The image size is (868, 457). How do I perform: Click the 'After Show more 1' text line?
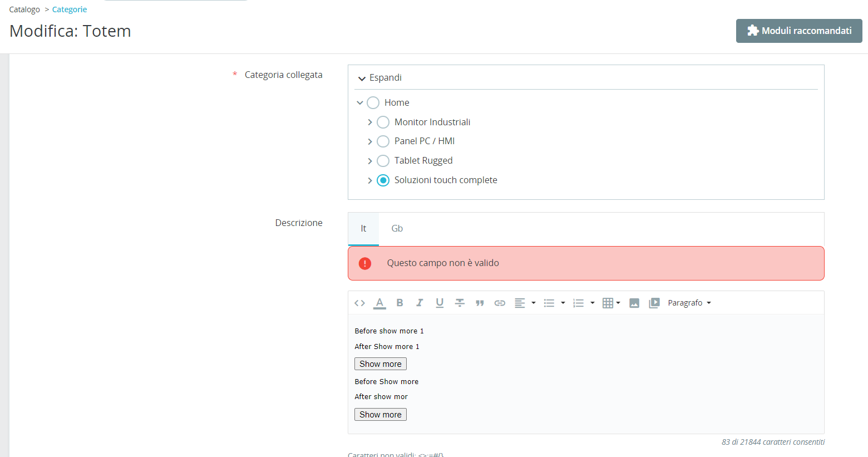tap(387, 347)
